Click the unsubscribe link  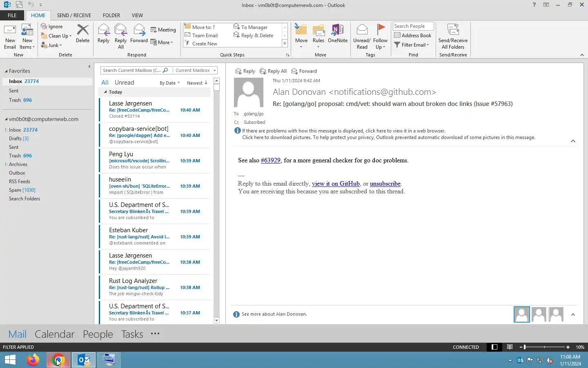(385, 184)
